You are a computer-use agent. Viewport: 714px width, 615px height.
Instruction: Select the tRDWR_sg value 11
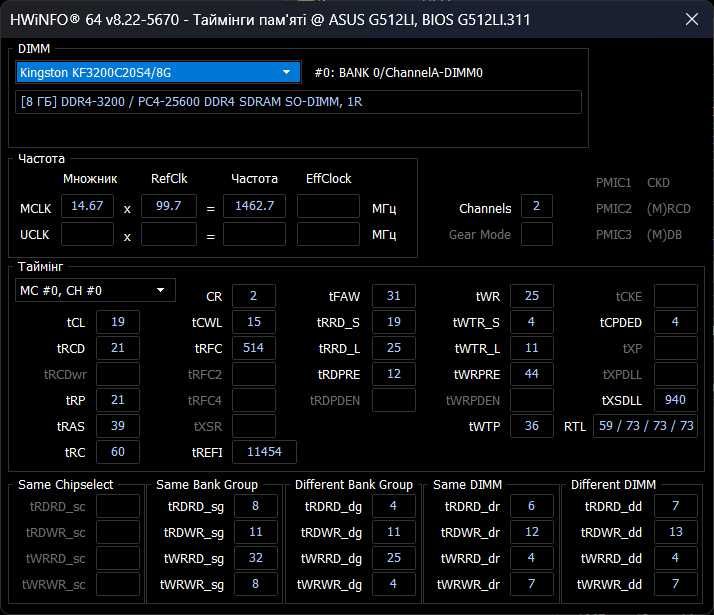click(x=255, y=532)
